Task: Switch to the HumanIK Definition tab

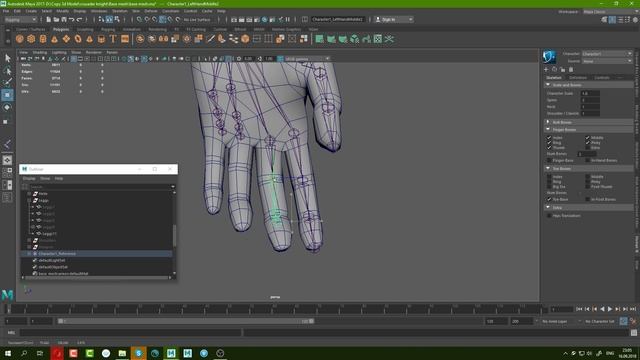Action: [578, 78]
